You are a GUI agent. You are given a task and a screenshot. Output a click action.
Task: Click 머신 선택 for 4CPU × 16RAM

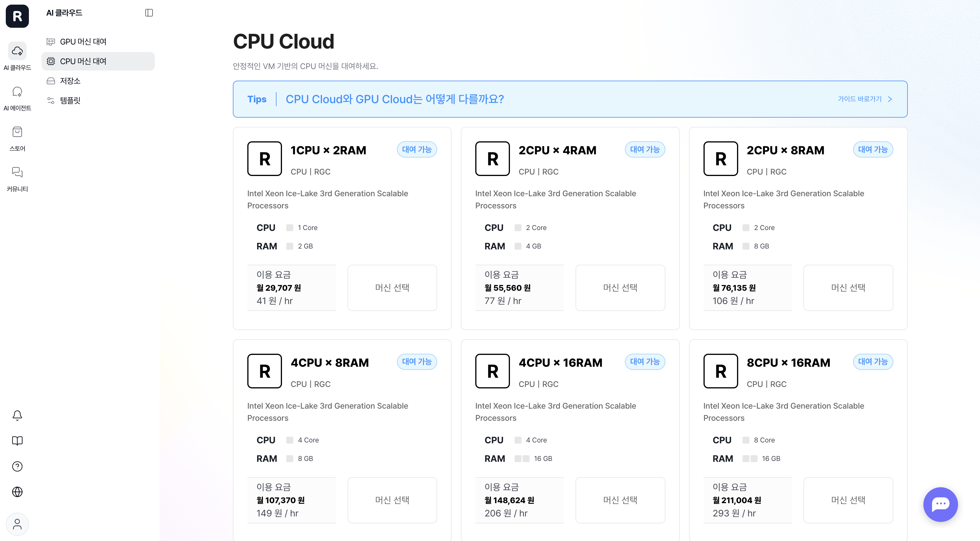(620, 500)
